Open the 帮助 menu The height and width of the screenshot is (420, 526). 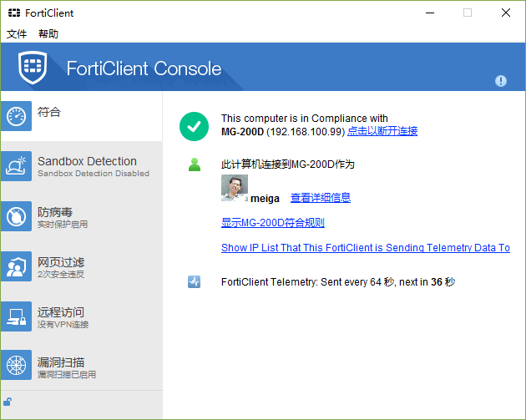pos(48,33)
